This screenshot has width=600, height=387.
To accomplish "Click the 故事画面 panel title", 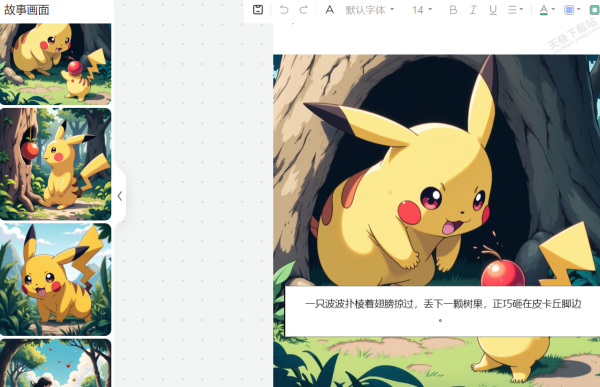I will point(27,10).
